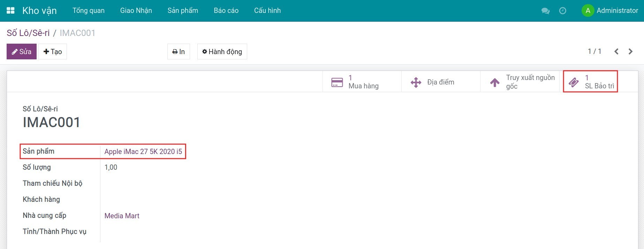644x249 pixels.
Task: Click the Tạo create button
Action: point(53,52)
